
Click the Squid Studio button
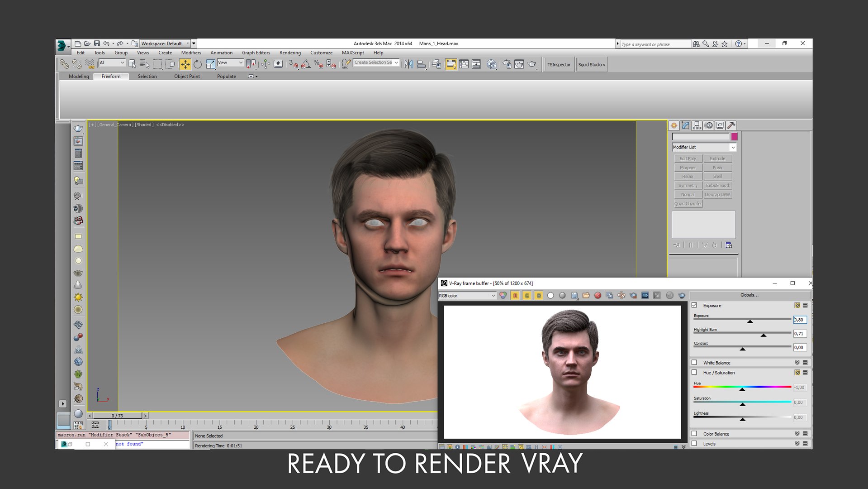click(x=591, y=64)
